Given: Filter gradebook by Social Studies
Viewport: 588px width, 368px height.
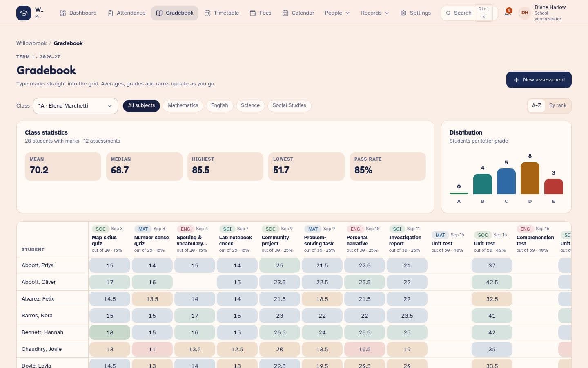Looking at the screenshot, I should [289, 105].
